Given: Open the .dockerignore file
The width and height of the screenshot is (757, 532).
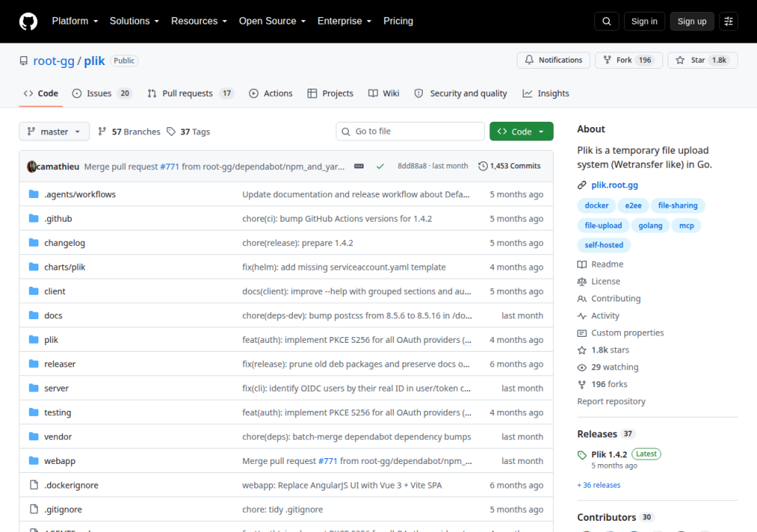Looking at the screenshot, I should click(x=71, y=485).
